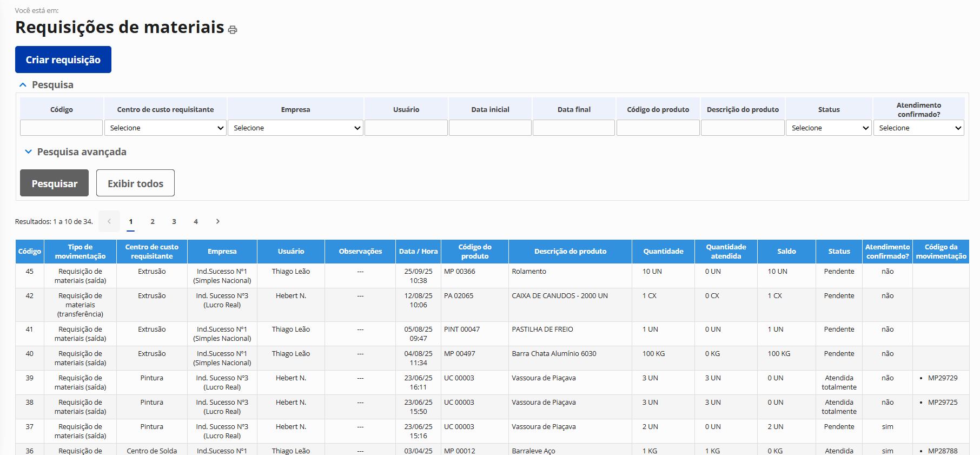The width and height of the screenshot is (980, 455).
Task: Collapse the Pesquisa section
Action: (23, 85)
